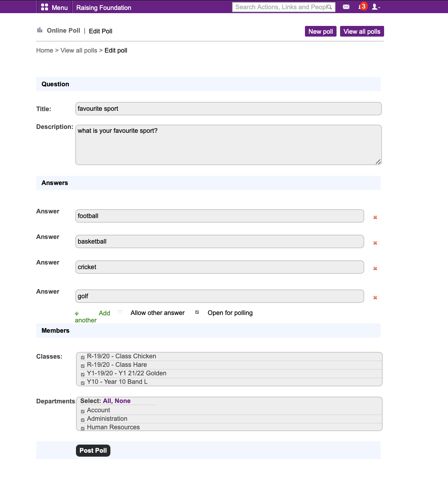Uncheck Y1-19/20 - Y1 21/22 Golden
The image size is (448, 495).
click(x=83, y=375)
